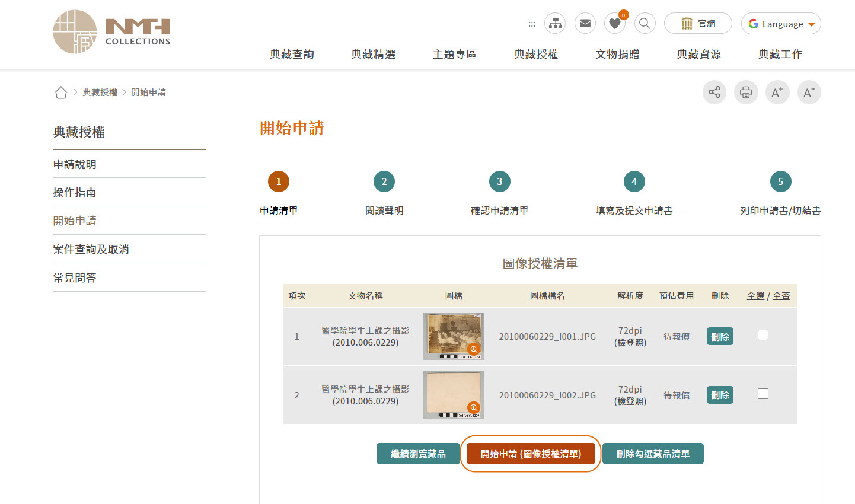Open 典藏授權 main menu
Viewport: 855px width, 504px height.
coord(536,54)
